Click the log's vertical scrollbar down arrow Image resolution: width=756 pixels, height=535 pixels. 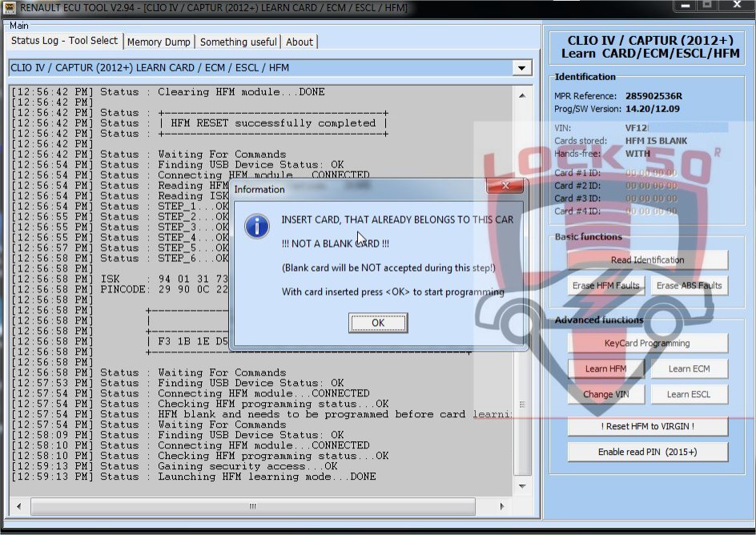(523, 486)
